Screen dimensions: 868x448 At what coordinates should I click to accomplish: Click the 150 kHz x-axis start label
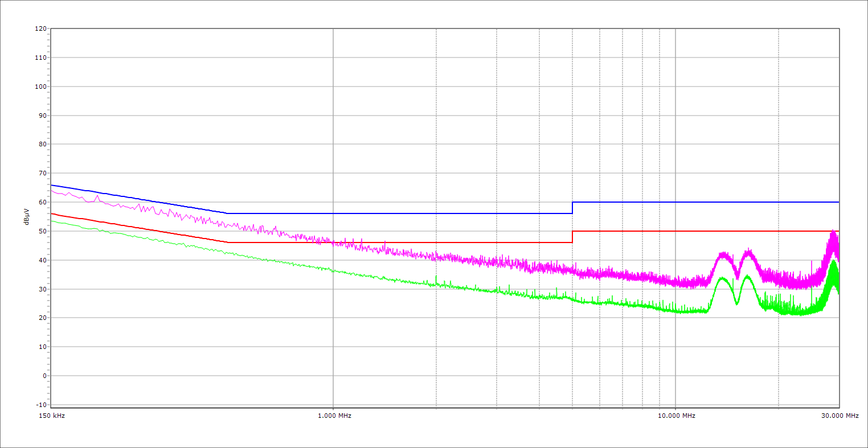(x=52, y=416)
